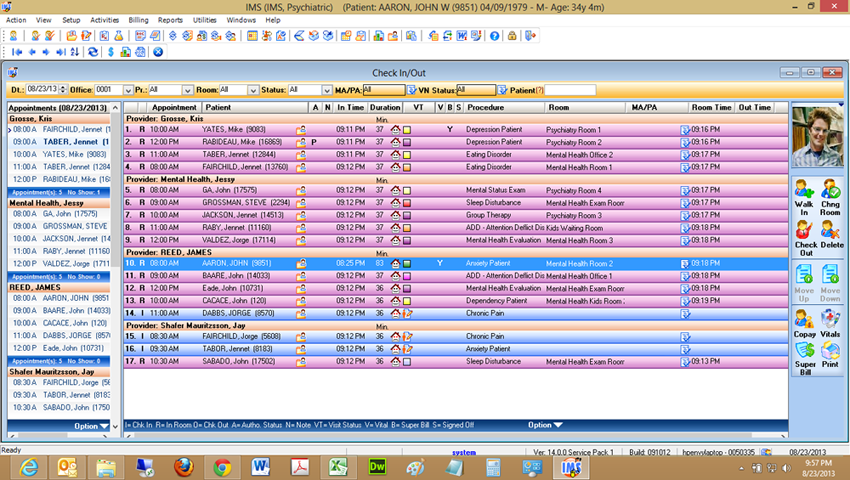Click the blue circle X close icon
The image size is (850, 480).
pos(158,52)
